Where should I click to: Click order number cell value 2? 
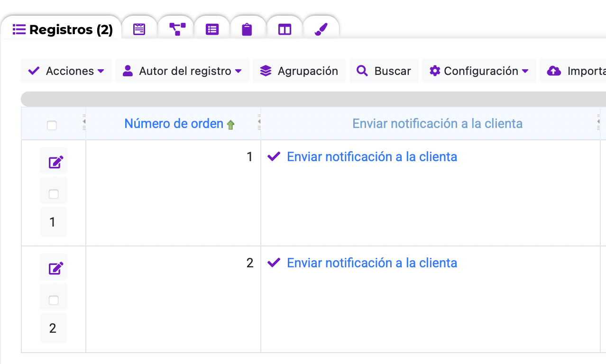click(x=250, y=263)
